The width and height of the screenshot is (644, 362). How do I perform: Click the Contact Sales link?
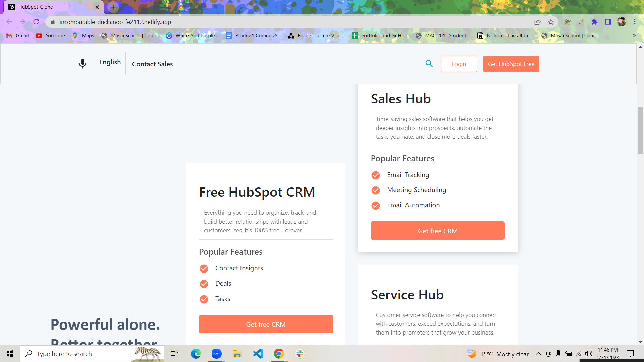152,64
